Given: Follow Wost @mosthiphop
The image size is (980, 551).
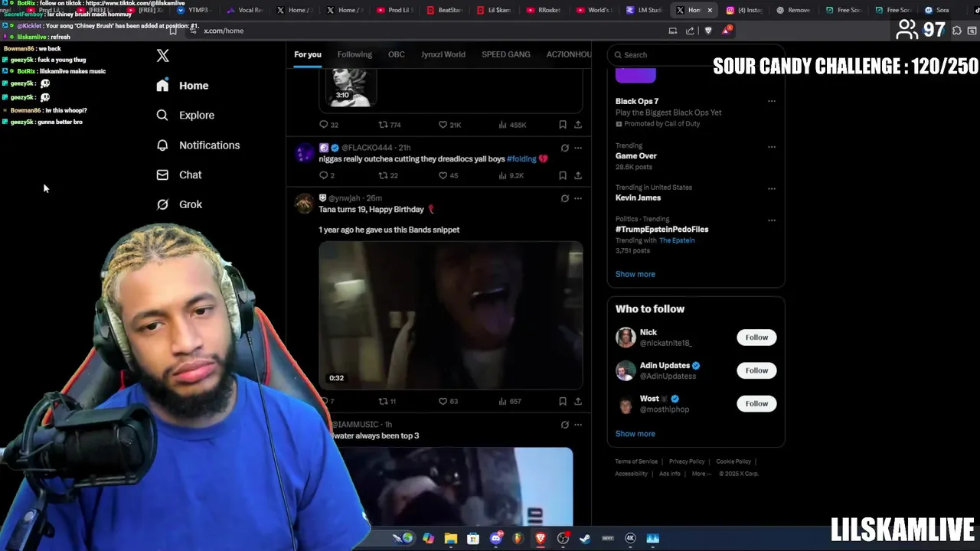Looking at the screenshot, I should click(756, 403).
